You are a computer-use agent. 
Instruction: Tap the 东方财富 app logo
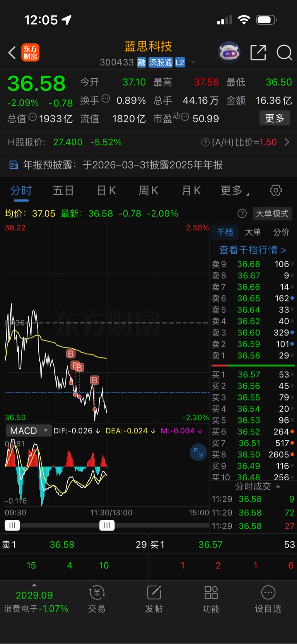coord(30,53)
